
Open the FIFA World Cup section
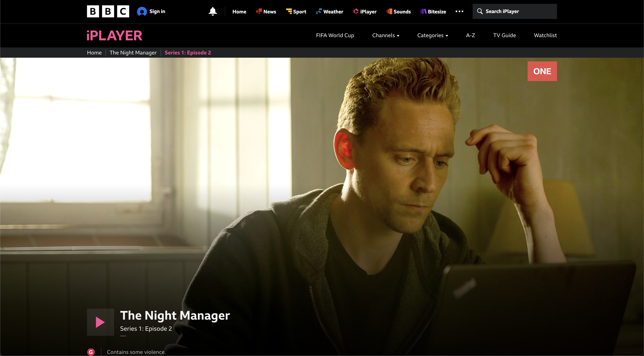click(x=335, y=35)
